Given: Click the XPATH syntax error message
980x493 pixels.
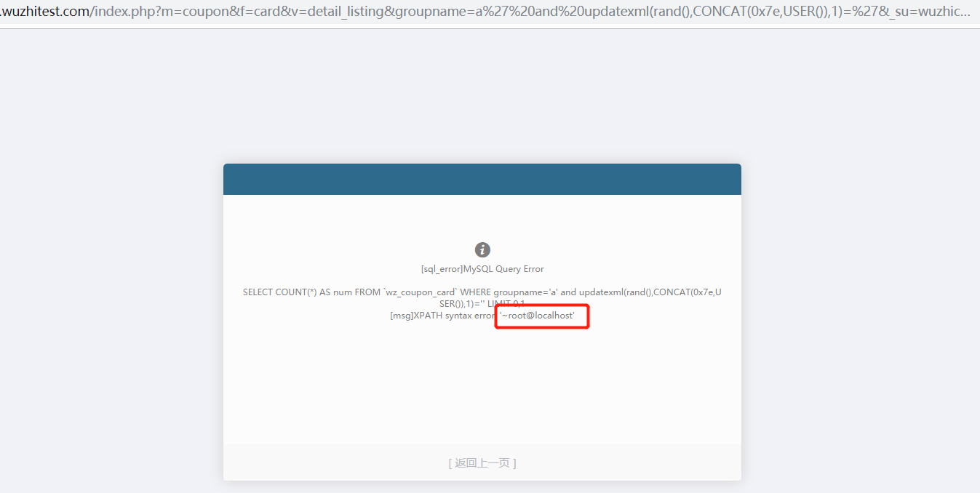Looking at the screenshot, I should [x=482, y=316].
